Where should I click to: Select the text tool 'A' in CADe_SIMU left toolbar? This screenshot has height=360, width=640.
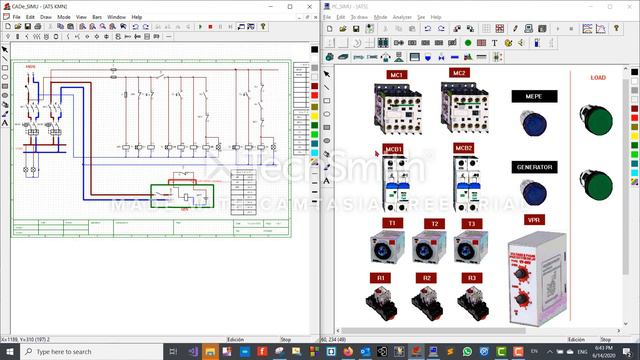pyautogui.click(x=5, y=122)
